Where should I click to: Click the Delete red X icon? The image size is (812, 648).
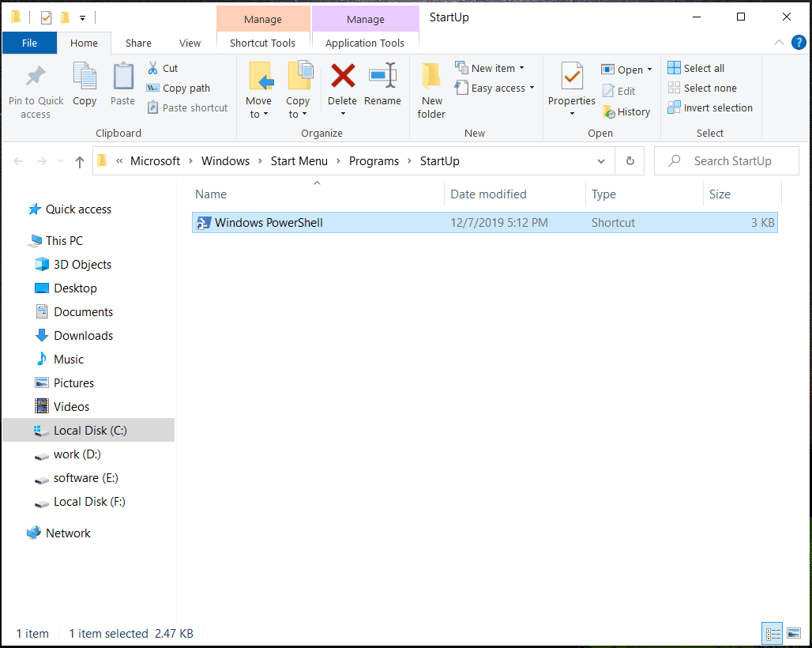tap(343, 76)
